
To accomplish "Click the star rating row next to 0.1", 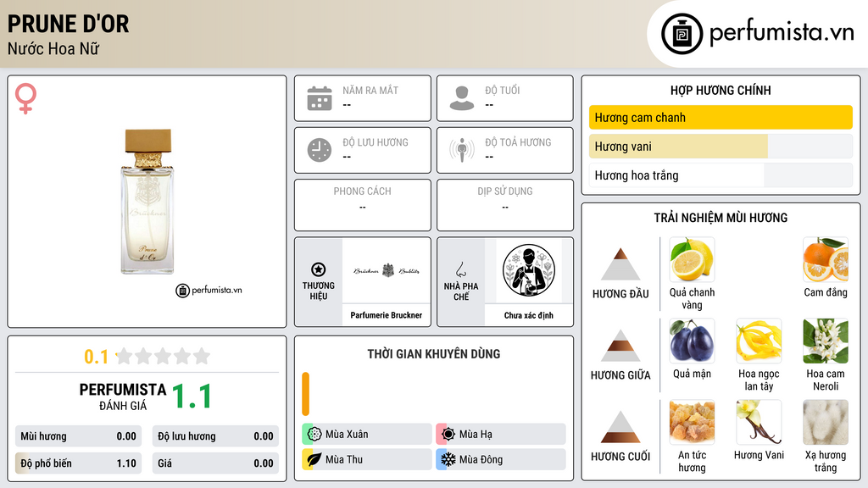I will point(164,356).
